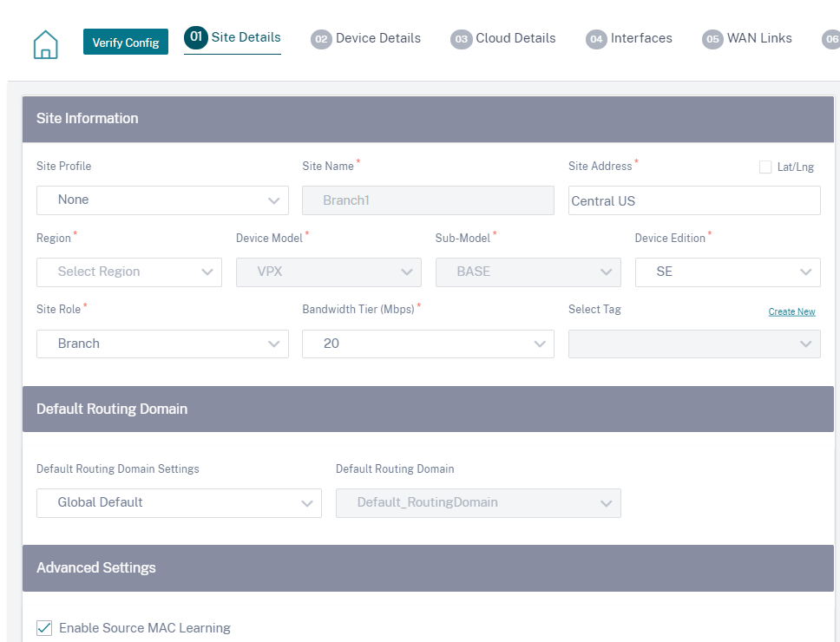840x642 pixels.
Task: Expand the Device Edition dropdown
Action: tap(727, 272)
